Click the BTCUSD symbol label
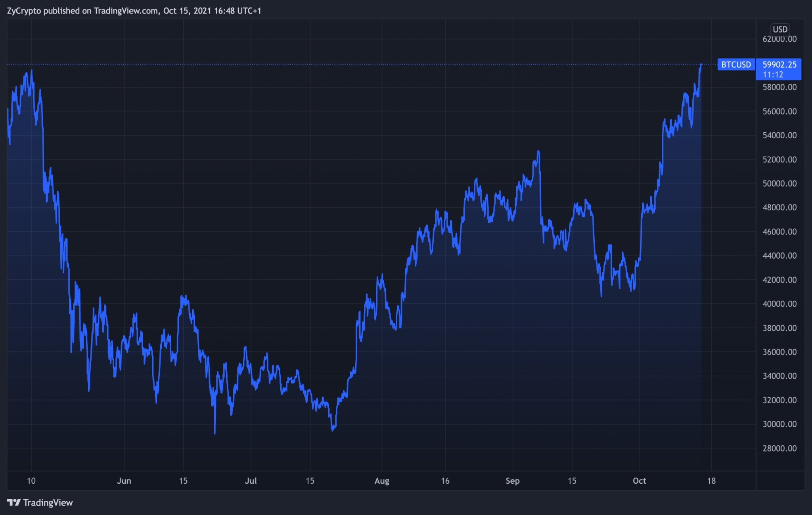 tap(736, 65)
